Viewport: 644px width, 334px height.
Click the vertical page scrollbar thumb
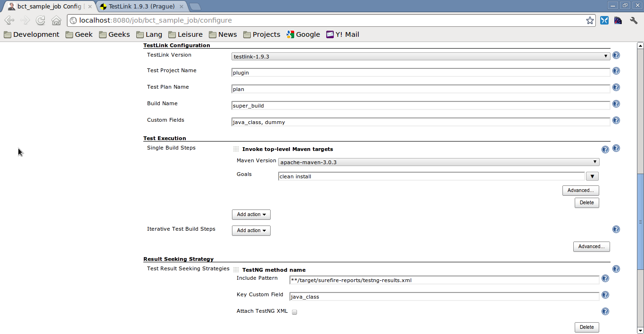[x=640, y=222]
